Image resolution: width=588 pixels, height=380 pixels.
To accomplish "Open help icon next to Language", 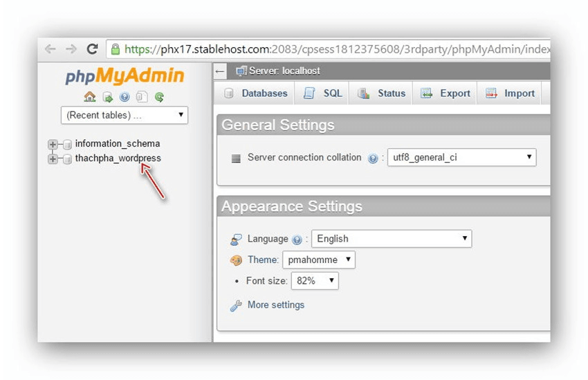I will tap(297, 239).
